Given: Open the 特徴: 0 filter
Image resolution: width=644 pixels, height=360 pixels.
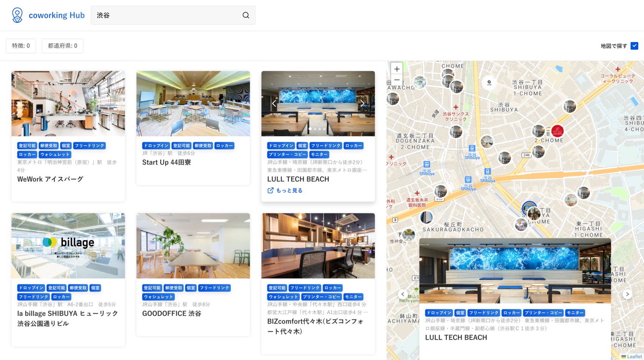Looking at the screenshot, I should point(21,46).
